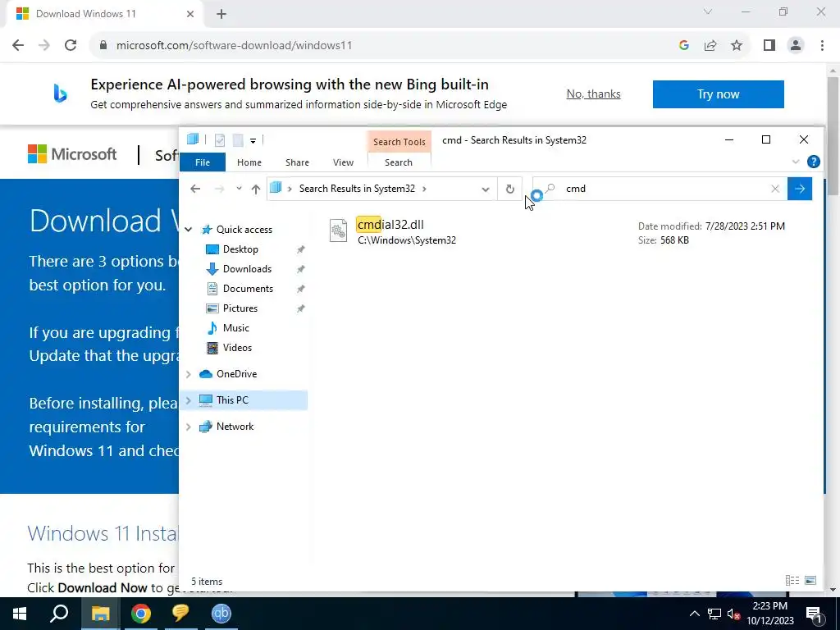Switch to large icons view in status bar
The width and height of the screenshot is (840, 630).
point(810,580)
